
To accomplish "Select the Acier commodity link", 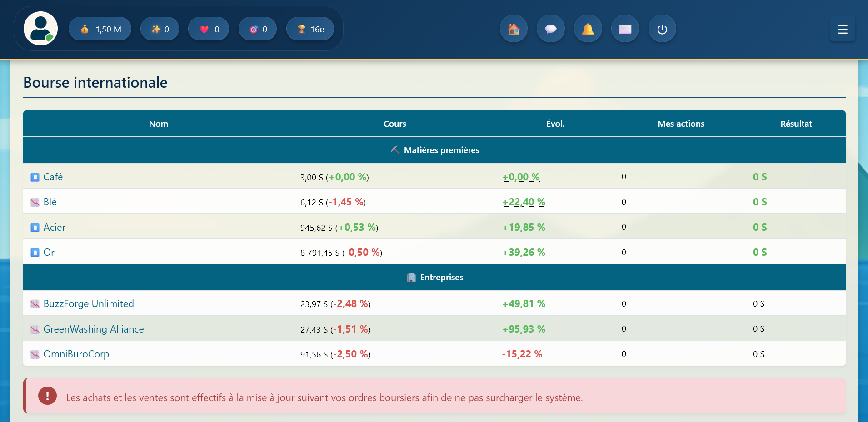I will point(55,227).
